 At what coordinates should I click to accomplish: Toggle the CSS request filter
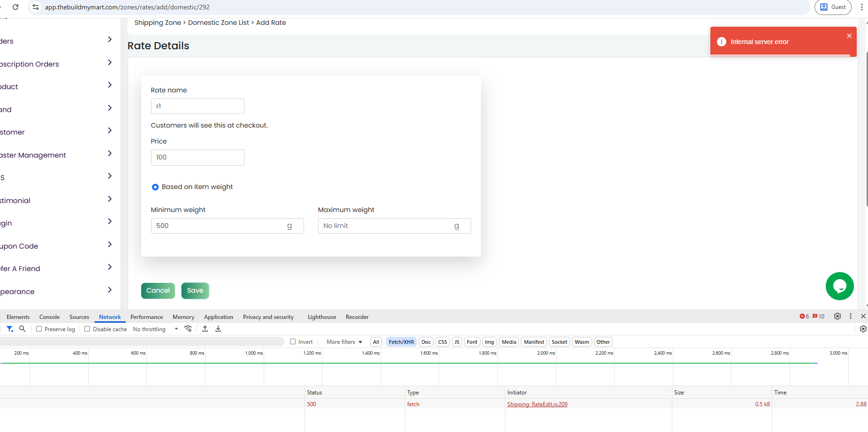click(x=442, y=342)
